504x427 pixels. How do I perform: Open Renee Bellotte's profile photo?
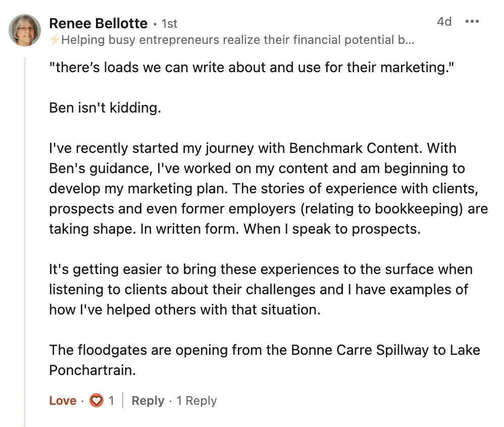(x=25, y=30)
